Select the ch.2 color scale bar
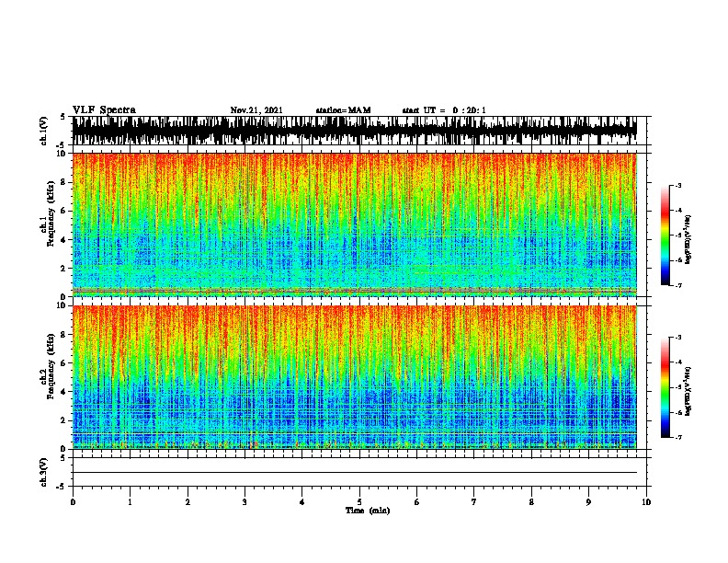 pyautogui.click(x=665, y=387)
